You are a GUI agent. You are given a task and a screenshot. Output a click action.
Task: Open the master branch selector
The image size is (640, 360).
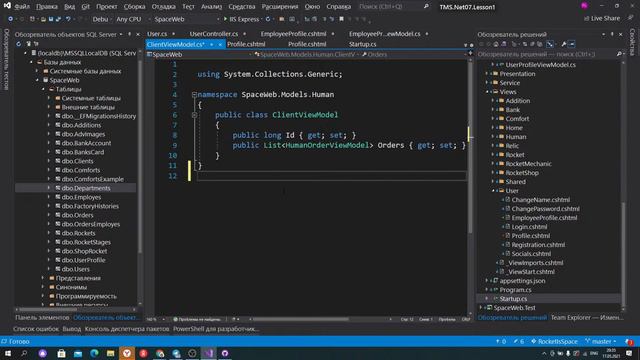[600, 341]
